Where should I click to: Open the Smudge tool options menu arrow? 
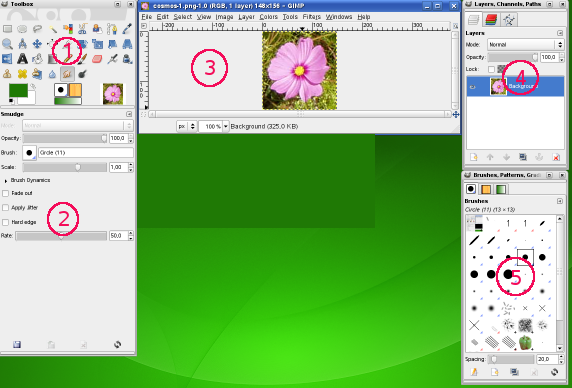click(129, 114)
